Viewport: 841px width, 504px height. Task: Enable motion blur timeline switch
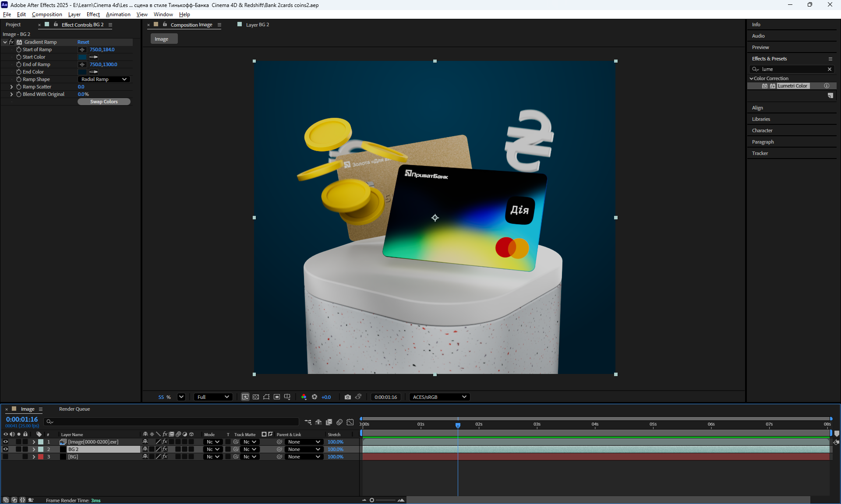339,422
